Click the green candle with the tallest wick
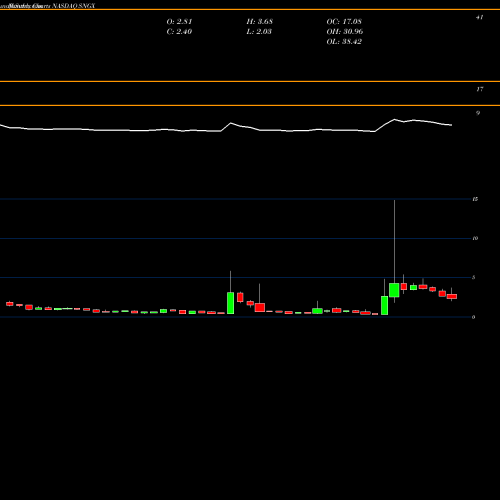This screenshot has height=500, width=500. [394, 290]
